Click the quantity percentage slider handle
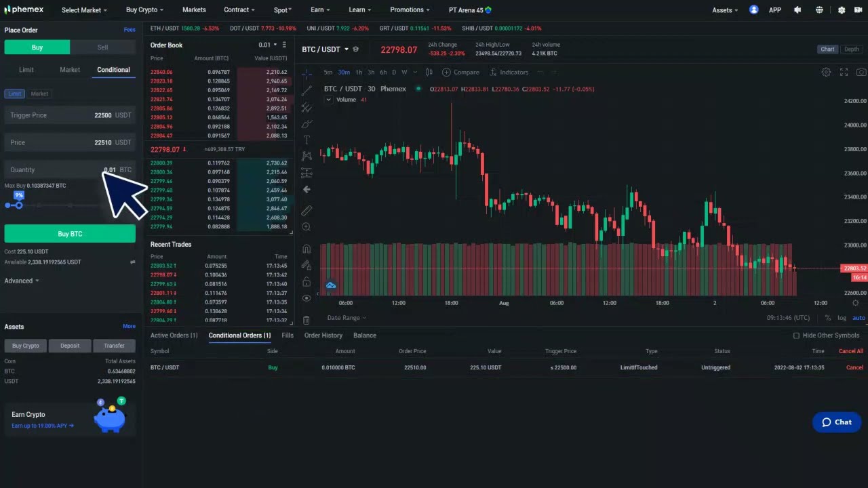868x488 pixels. pos(19,205)
